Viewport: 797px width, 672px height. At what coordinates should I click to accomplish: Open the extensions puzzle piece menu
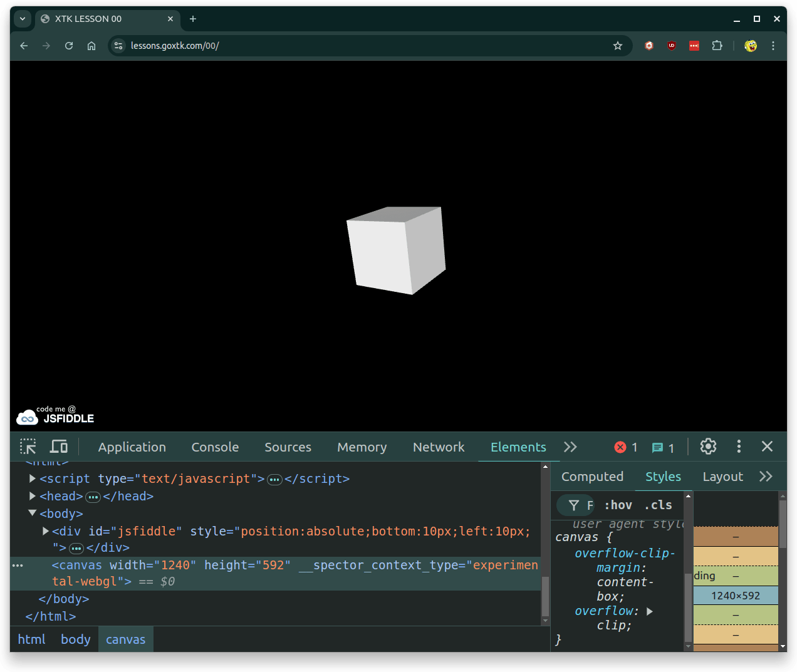[717, 46]
